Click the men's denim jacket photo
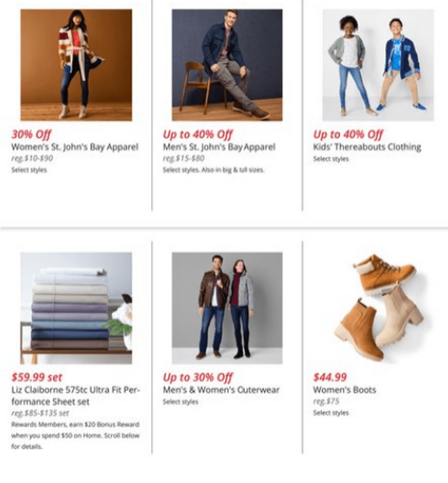This screenshot has height=483, width=448. click(x=227, y=65)
